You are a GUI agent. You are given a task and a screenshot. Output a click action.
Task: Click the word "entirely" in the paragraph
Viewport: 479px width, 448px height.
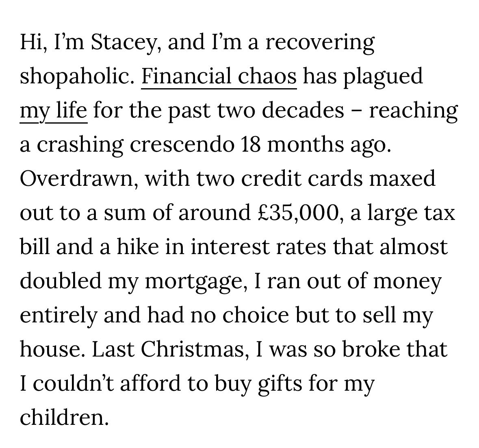click(58, 316)
